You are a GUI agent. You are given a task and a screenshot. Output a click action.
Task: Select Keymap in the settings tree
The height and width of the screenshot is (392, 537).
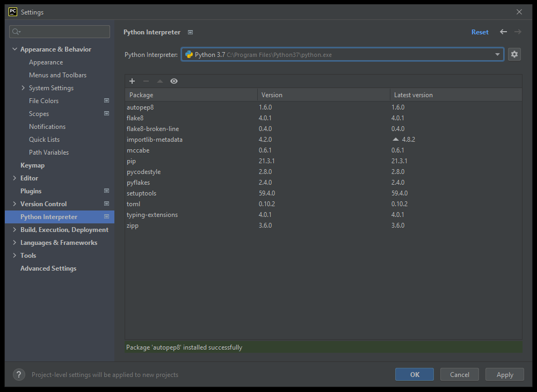(32, 165)
